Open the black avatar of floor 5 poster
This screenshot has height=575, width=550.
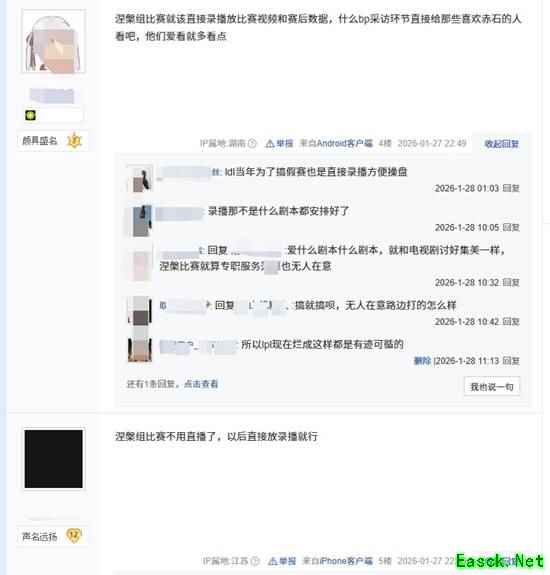[54, 459]
